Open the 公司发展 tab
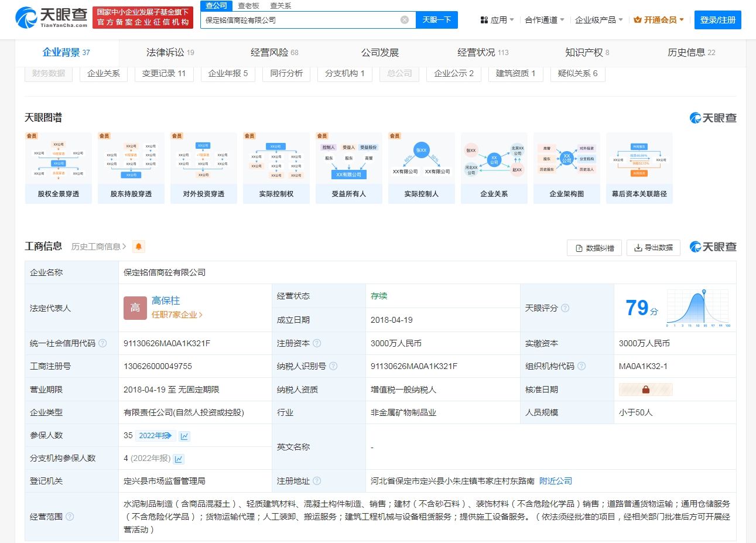The width and height of the screenshot is (756, 543). click(380, 53)
